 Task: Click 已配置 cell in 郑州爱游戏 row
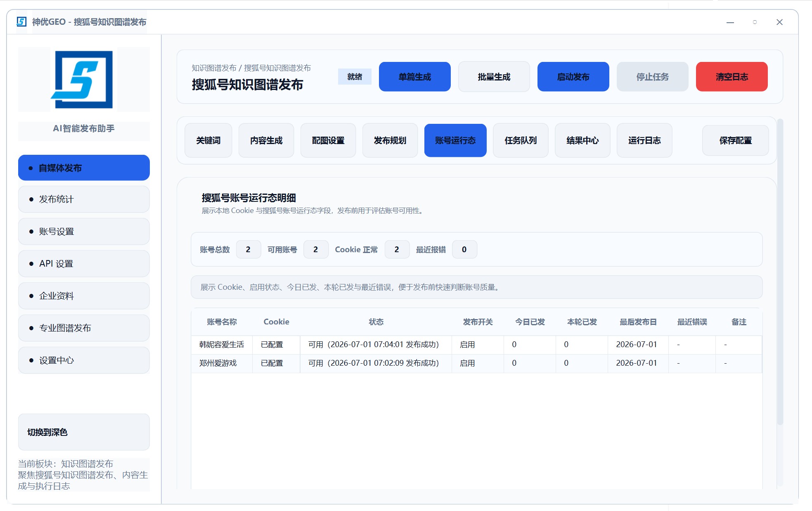tap(276, 363)
